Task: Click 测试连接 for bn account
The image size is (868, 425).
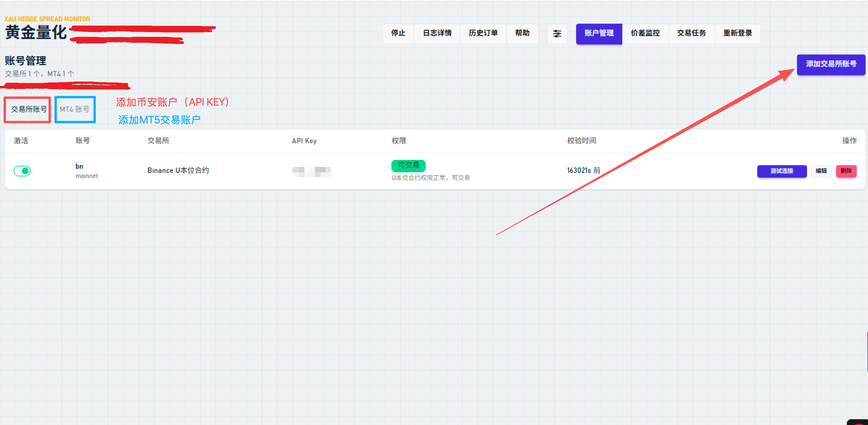Action: (782, 171)
